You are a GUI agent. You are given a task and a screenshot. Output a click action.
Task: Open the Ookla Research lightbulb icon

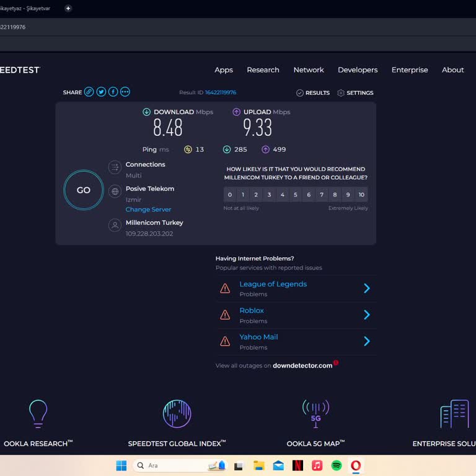tap(38, 414)
